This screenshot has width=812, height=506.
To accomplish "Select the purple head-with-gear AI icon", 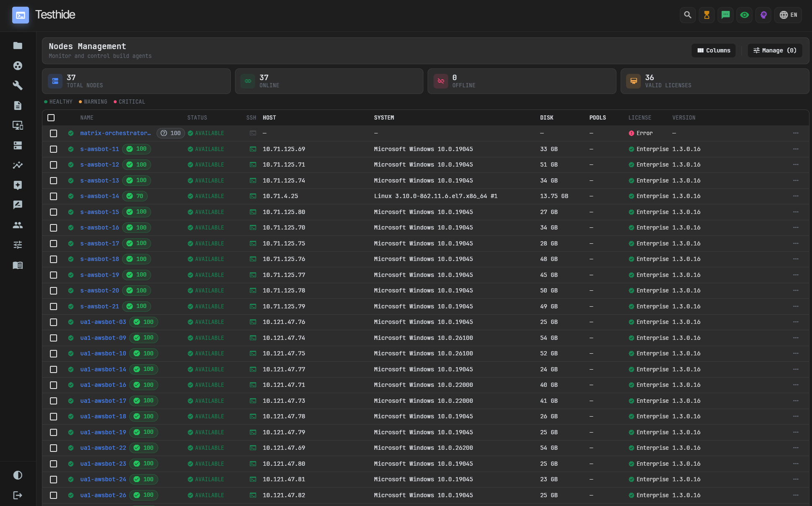I will pyautogui.click(x=763, y=15).
